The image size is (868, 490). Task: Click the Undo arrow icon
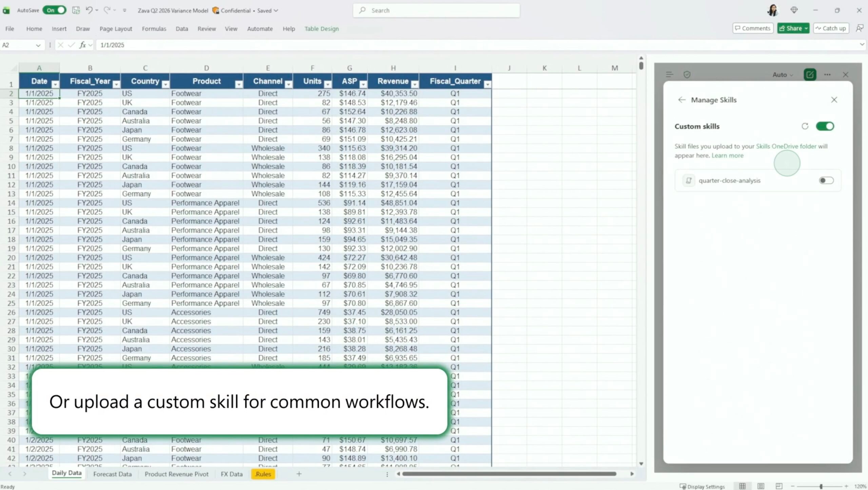[x=89, y=10]
